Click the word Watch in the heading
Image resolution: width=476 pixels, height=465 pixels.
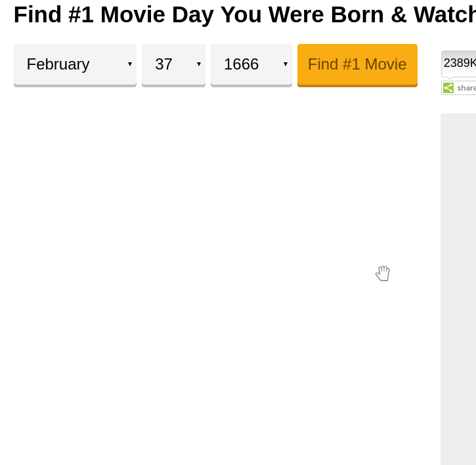point(444,14)
